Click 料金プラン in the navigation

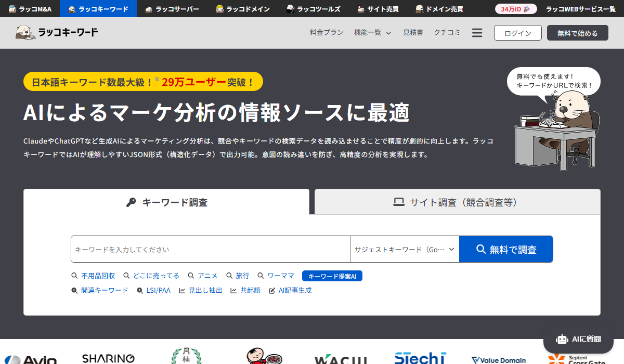point(327,32)
